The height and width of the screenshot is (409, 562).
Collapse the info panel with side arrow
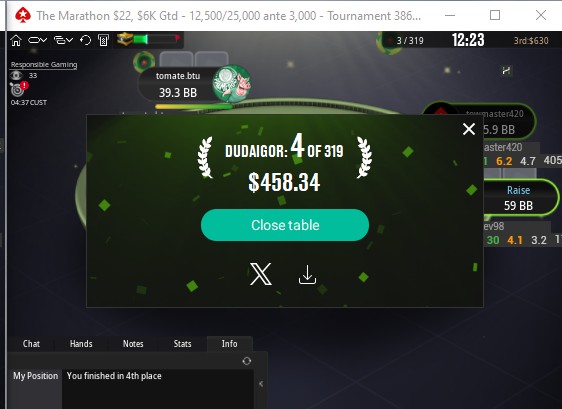[x=261, y=384]
